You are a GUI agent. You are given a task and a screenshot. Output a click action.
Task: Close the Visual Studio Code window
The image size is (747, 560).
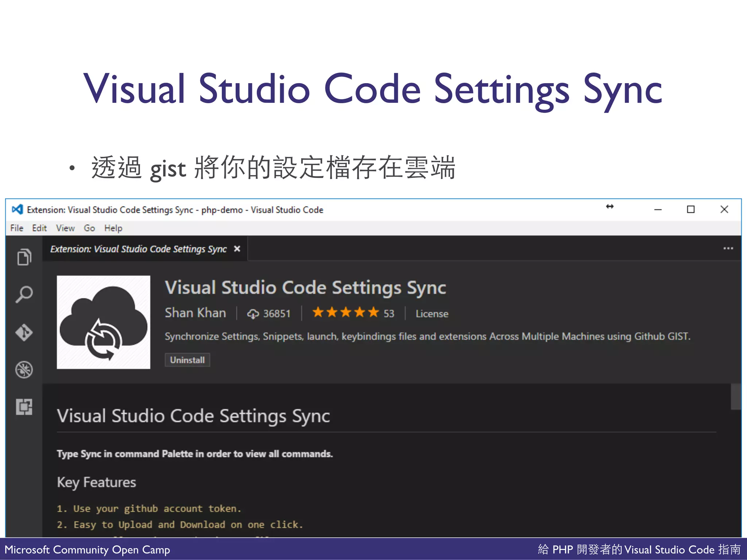click(x=724, y=209)
